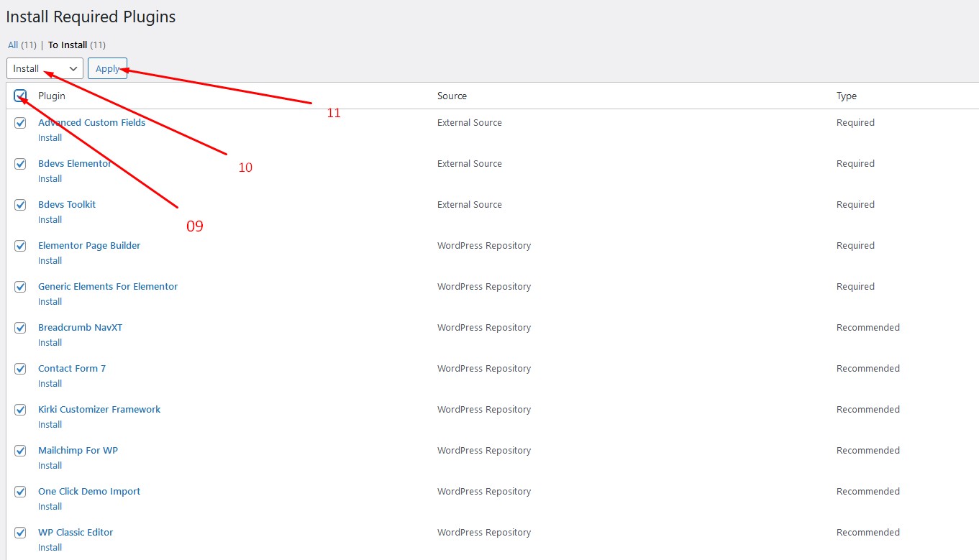The width and height of the screenshot is (979, 560).
Task: Click WordPress Repository in Contact Form 7 row
Action: pos(484,368)
